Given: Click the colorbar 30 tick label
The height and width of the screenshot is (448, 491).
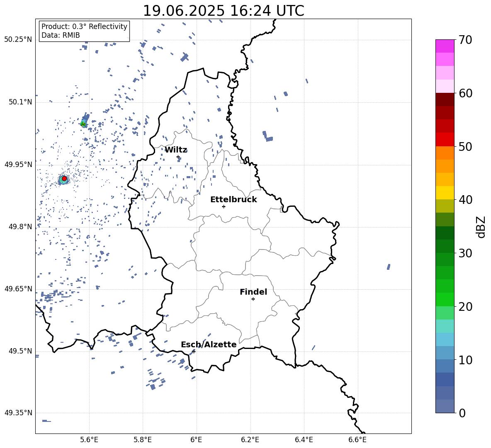Looking at the screenshot, I should point(465,253).
